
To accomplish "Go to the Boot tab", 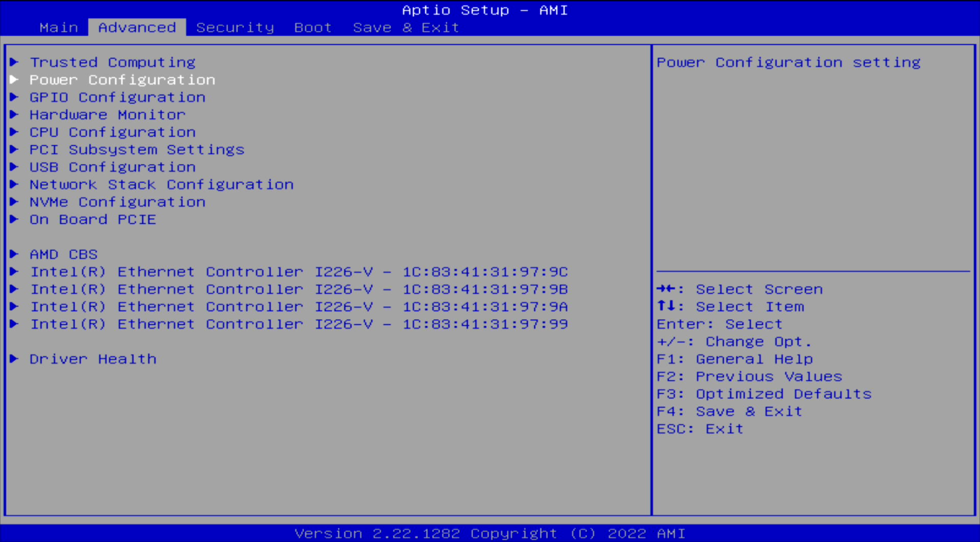I will point(313,28).
